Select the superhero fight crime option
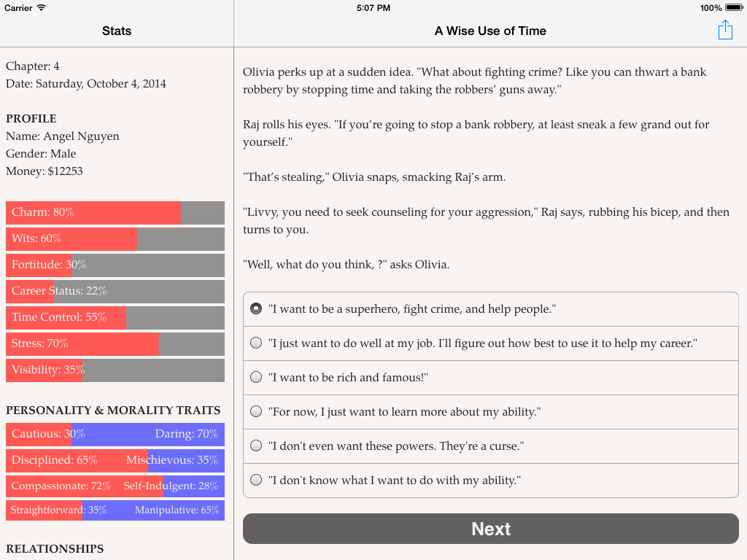 coord(491,309)
